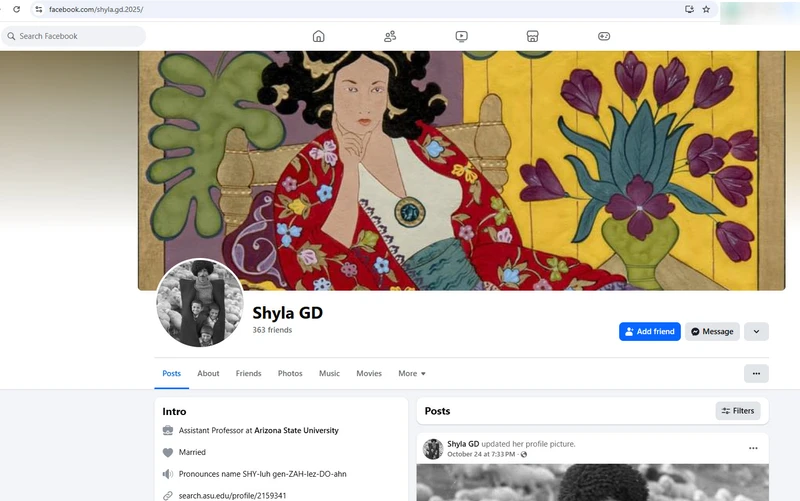The image size is (800, 501).
Task: Click the Arizona State University link
Action: click(x=296, y=431)
